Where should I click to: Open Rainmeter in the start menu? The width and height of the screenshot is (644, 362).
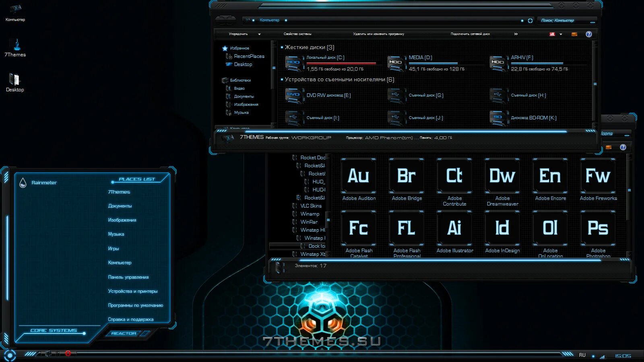pyautogui.click(x=44, y=183)
